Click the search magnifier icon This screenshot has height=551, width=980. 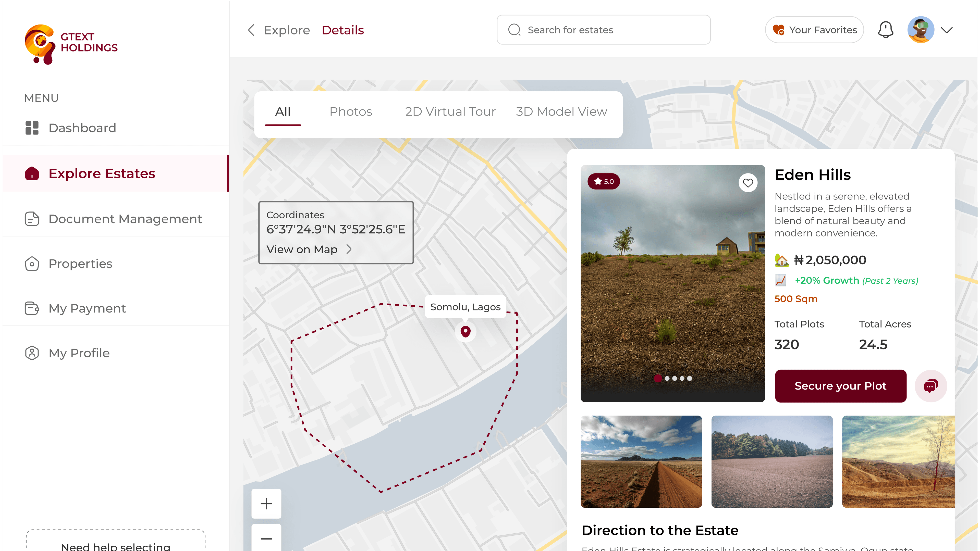514,30
